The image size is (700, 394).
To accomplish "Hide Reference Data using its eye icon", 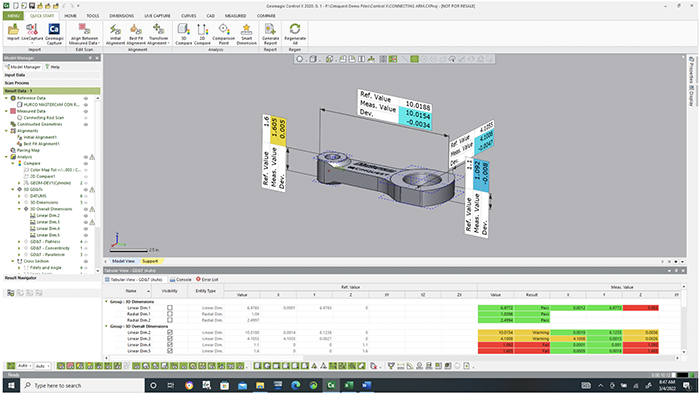I will (86, 98).
